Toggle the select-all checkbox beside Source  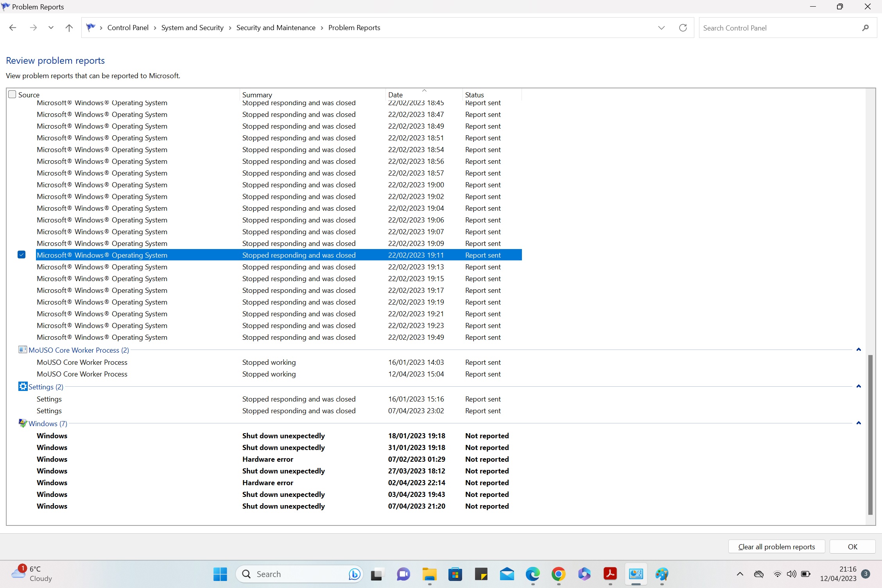point(12,94)
